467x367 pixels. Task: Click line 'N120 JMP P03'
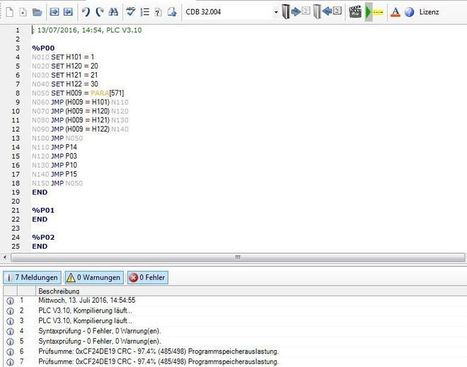coord(54,156)
